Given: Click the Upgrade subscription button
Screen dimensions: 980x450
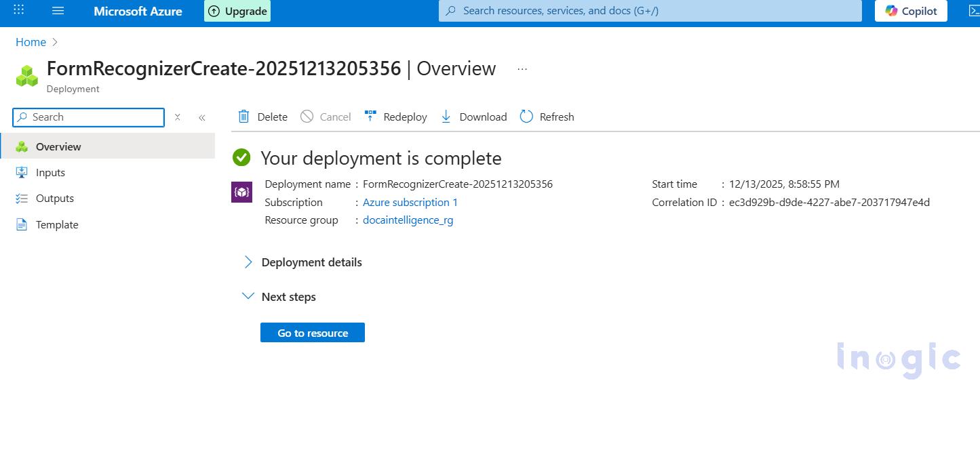Looking at the screenshot, I should (x=237, y=11).
